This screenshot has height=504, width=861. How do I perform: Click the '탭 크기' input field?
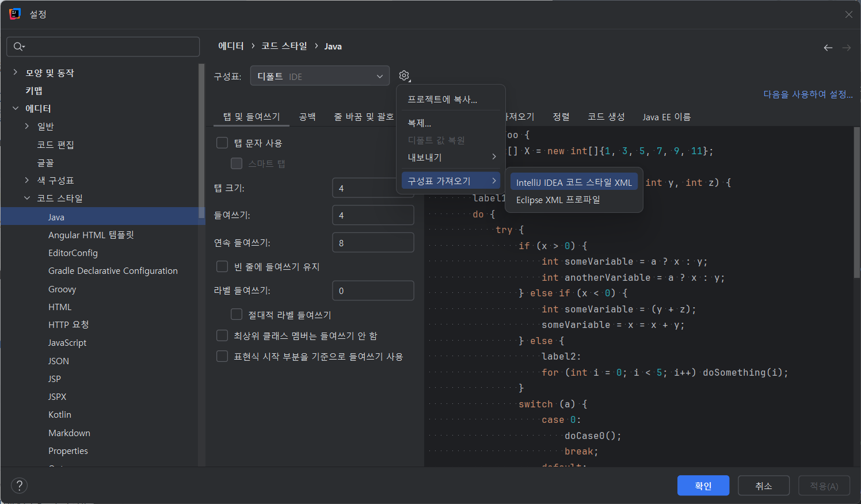tap(373, 188)
